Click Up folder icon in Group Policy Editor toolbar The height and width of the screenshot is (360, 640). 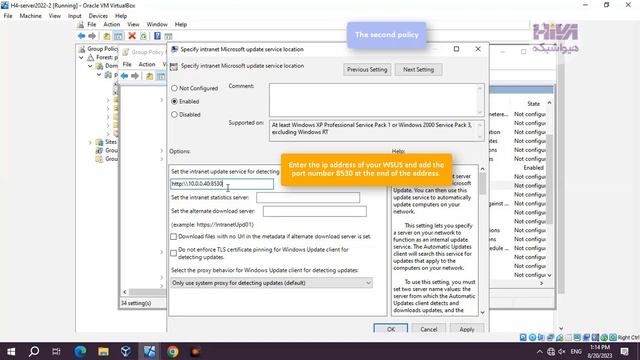pos(149,76)
